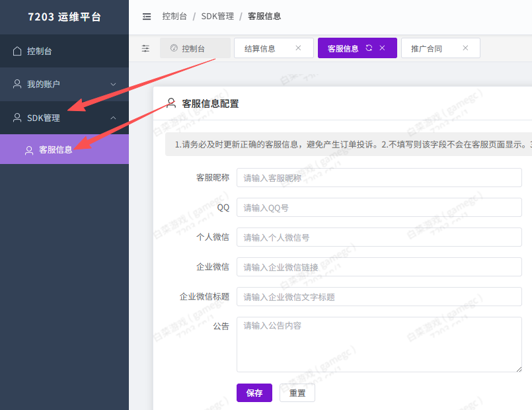
Task: Focus the 企业微信标题 input field
Action: (x=379, y=297)
